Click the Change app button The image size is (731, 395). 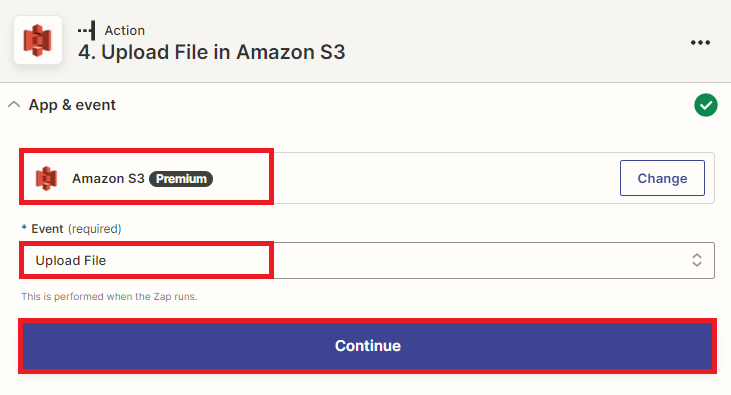point(662,178)
